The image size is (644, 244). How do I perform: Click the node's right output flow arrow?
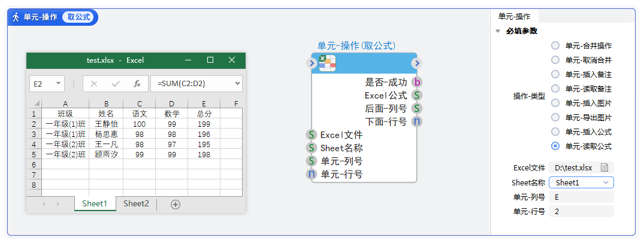point(417,63)
